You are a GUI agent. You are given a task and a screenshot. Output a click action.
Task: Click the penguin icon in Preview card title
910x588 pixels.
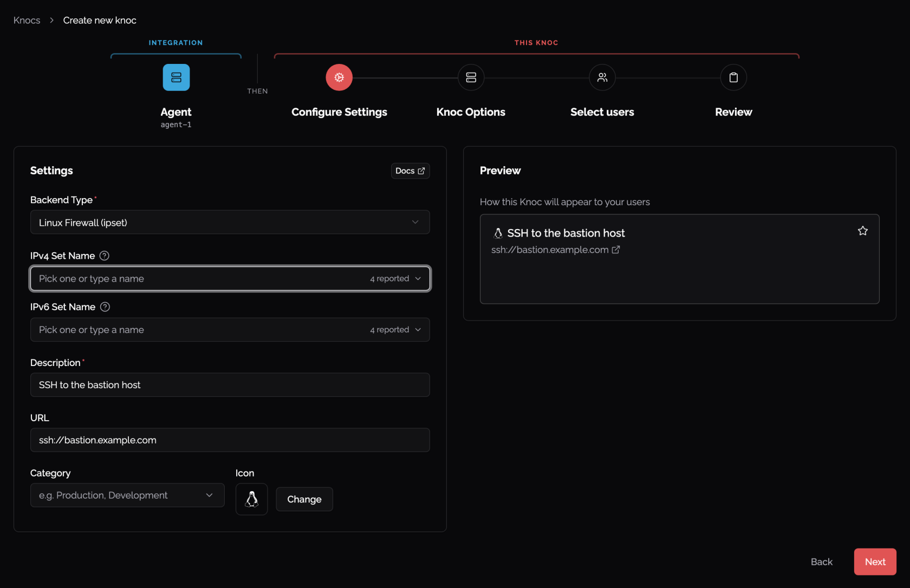coord(498,233)
